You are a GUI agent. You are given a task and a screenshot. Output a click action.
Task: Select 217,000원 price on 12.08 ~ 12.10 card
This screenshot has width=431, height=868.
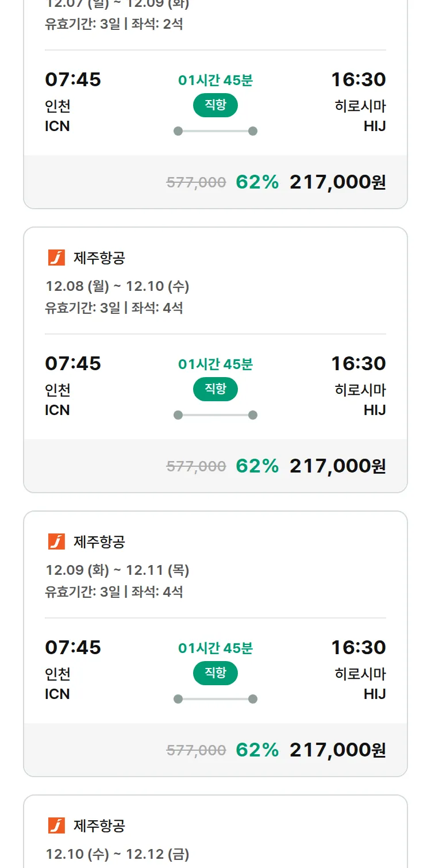[x=337, y=466]
